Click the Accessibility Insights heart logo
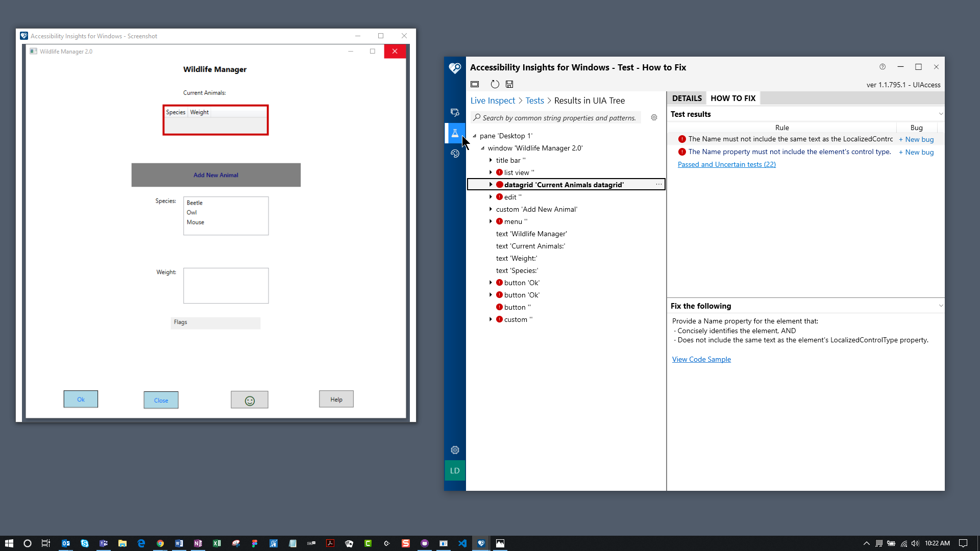 (x=455, y=68)
